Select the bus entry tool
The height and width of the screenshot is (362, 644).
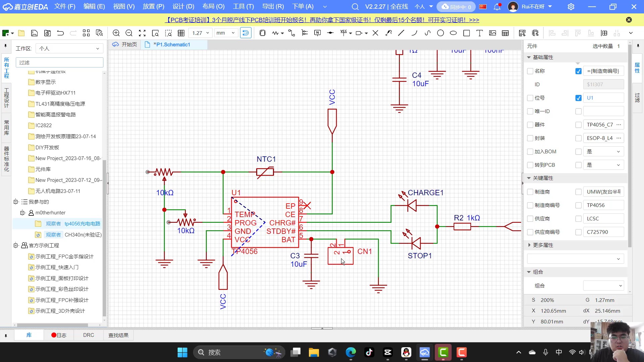[x=305, y=33]
